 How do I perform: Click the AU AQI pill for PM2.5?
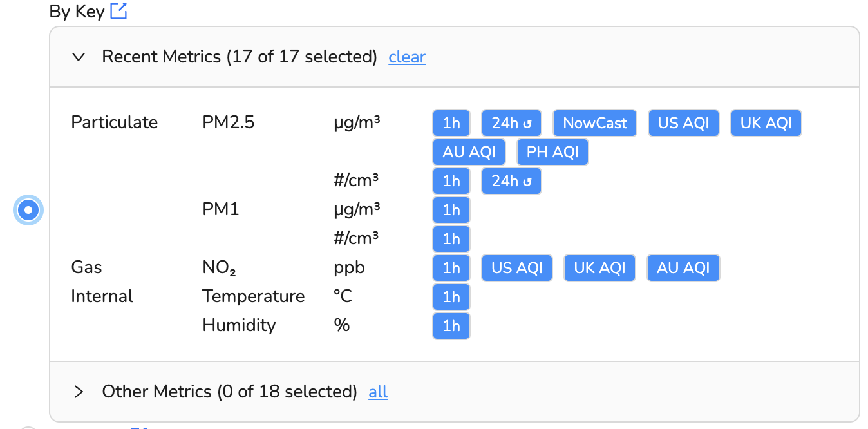click(469, 151)
